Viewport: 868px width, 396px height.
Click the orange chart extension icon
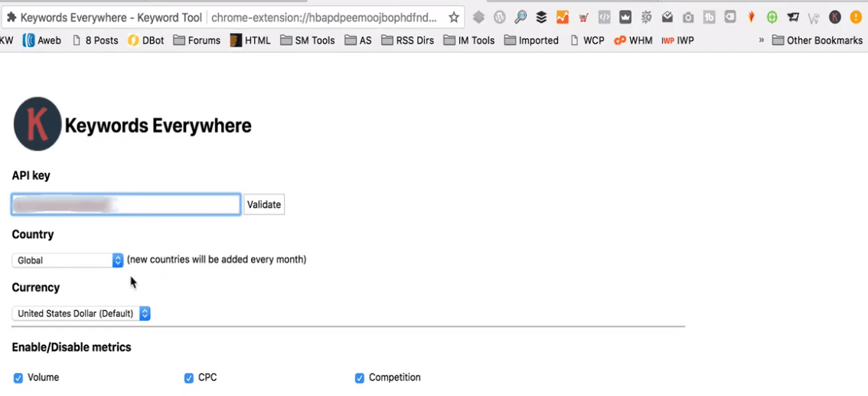(563, 17)
